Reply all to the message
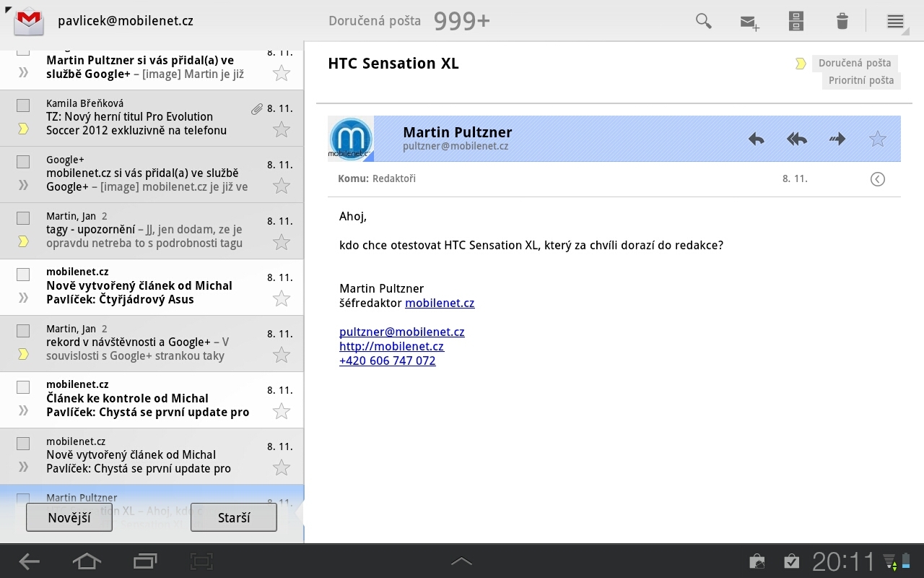The image size is (924, 578). click(796, 139)
